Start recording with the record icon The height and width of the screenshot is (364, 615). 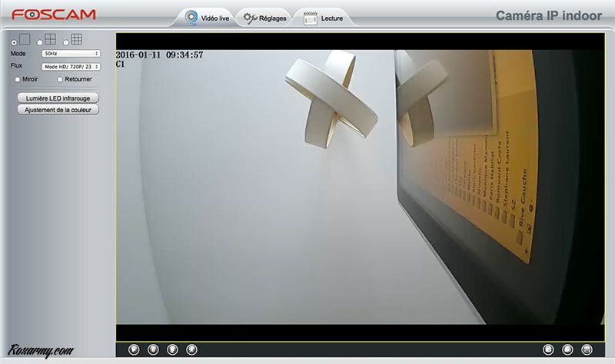tap(568, 349)
